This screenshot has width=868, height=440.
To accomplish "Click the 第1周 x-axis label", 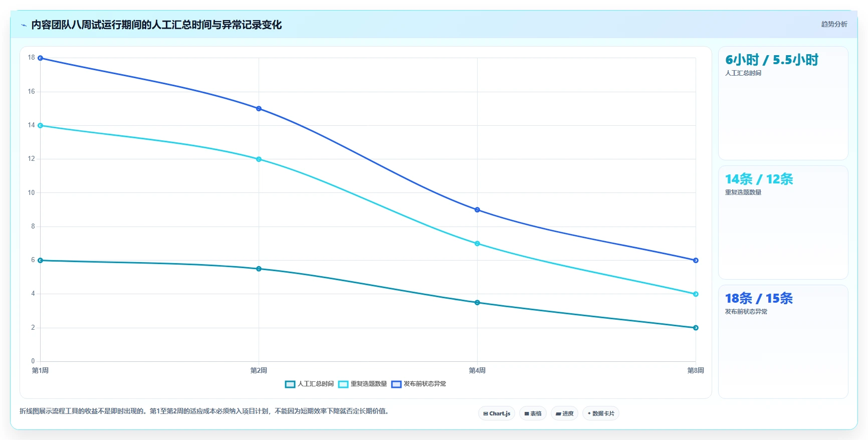I will [x=41, y=371].
